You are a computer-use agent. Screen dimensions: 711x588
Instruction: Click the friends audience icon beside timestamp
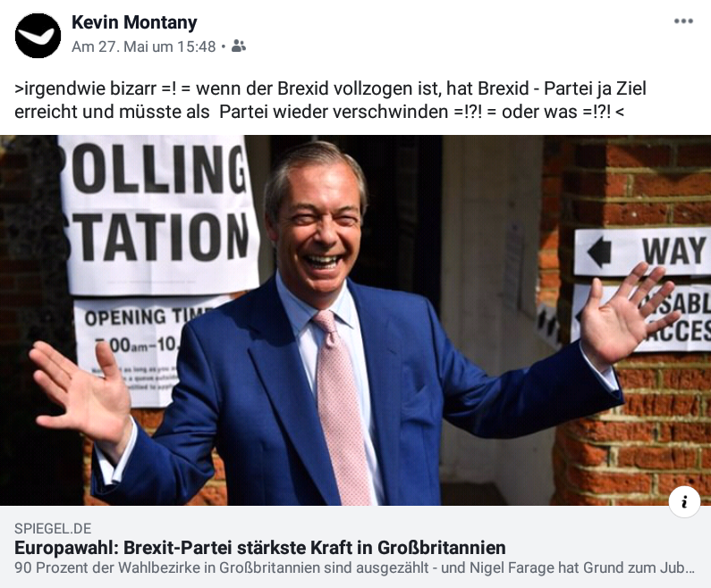tap(239, 46)
